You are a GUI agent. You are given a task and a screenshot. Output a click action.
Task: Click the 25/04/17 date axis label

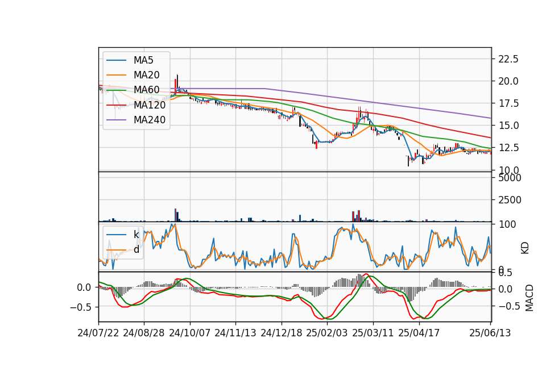(419, 333)
